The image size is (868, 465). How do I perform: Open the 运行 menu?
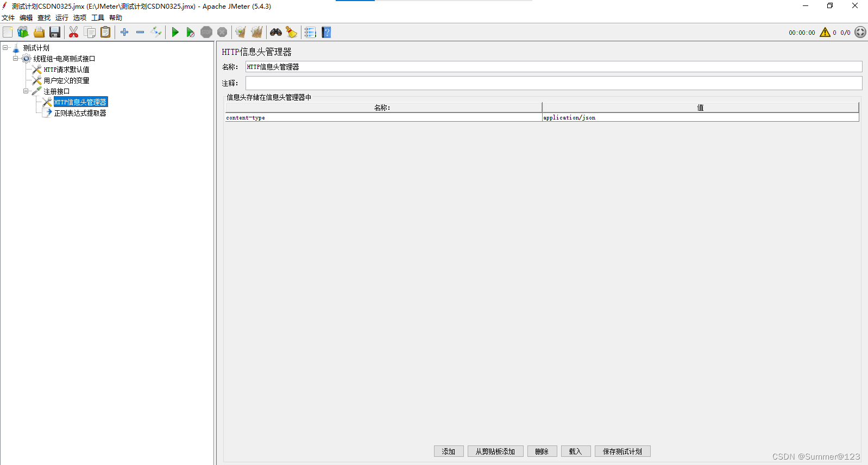coord(62,18)
